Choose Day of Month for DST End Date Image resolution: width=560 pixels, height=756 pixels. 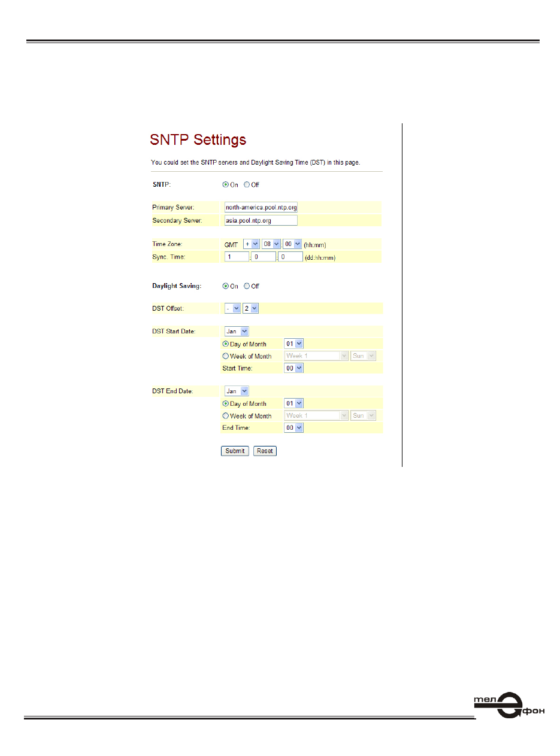point(226,404)
